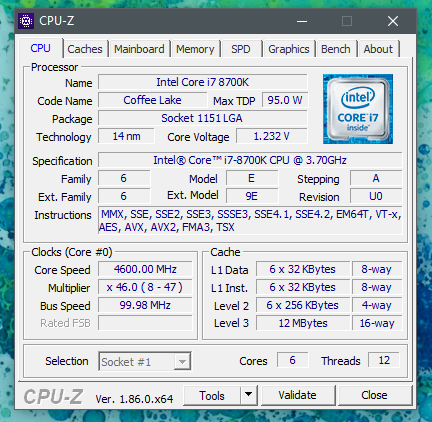Expand the Socket #1 selection combo box
Viewport: 432px width, 422px height.
click(x=145, y=361)
